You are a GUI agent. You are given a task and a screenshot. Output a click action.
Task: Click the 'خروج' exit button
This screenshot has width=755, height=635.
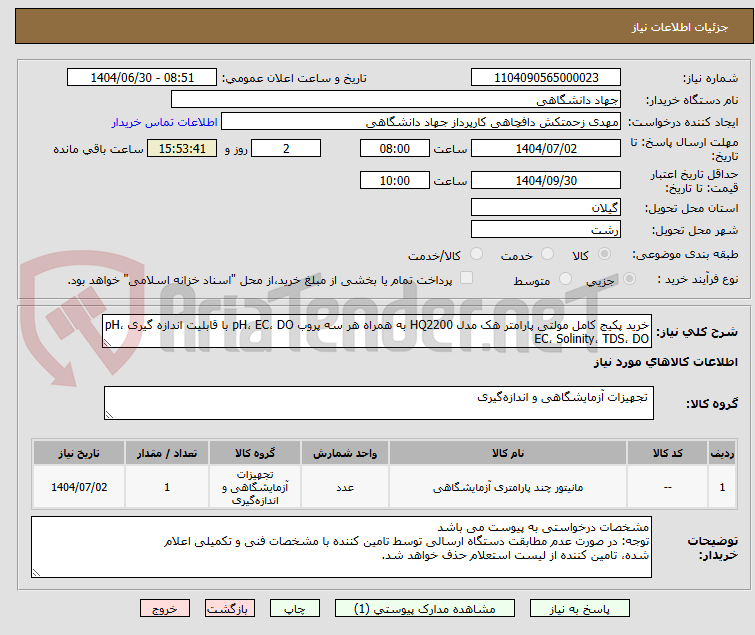point(165,609)
